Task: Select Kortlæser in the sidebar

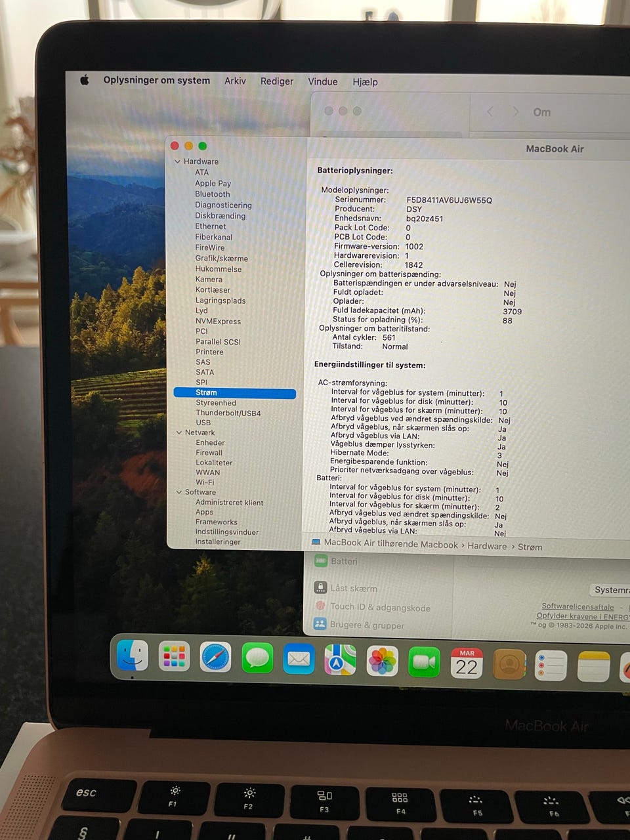Action: click(x=213, y=290)
